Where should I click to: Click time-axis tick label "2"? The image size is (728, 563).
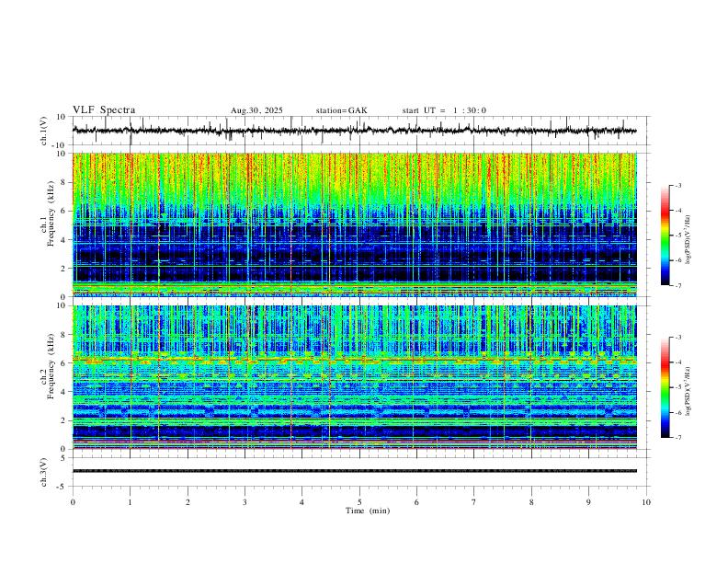pos(188,502)
